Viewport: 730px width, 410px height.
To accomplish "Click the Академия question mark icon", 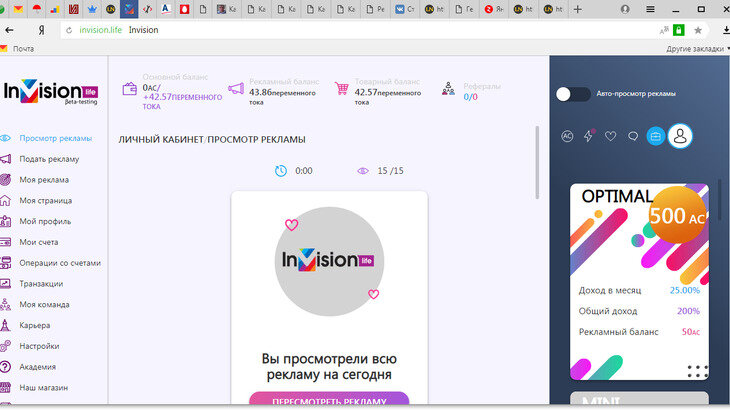I will pos(5,367).
